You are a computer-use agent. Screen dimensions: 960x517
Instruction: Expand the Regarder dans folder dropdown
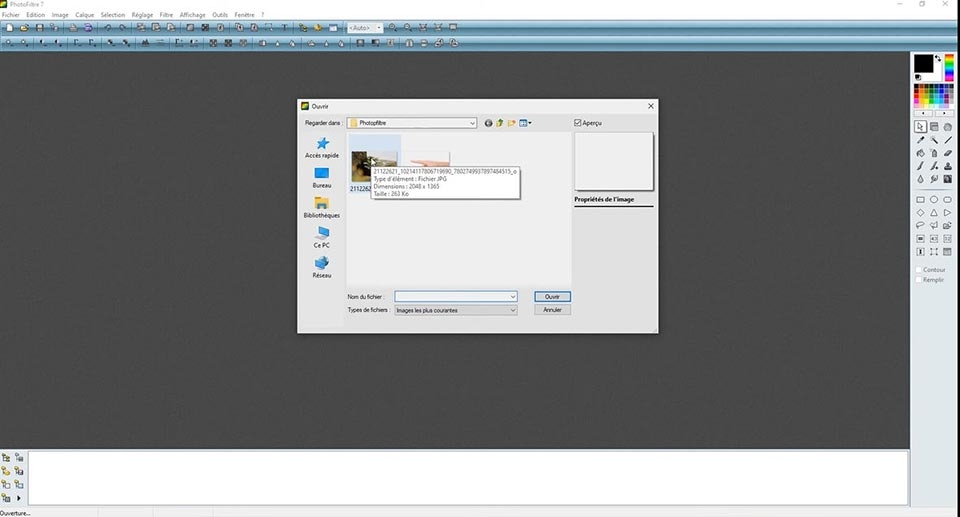point(472,123)
